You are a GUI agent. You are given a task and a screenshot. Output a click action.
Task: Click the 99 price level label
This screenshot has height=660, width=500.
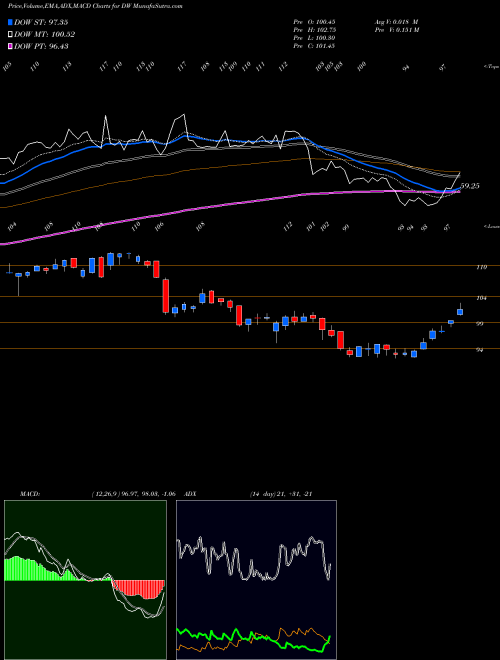click(x=479, y=324)
